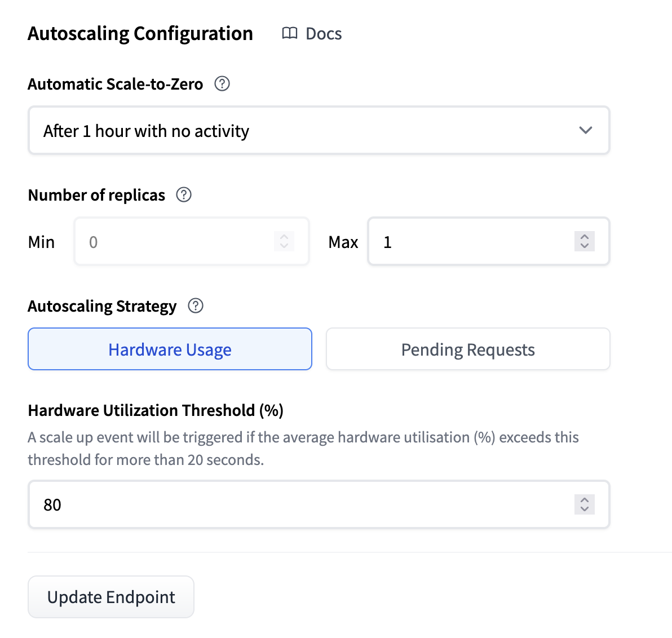
Task: Select Pending Requests strategy
Action: point(468,349)
